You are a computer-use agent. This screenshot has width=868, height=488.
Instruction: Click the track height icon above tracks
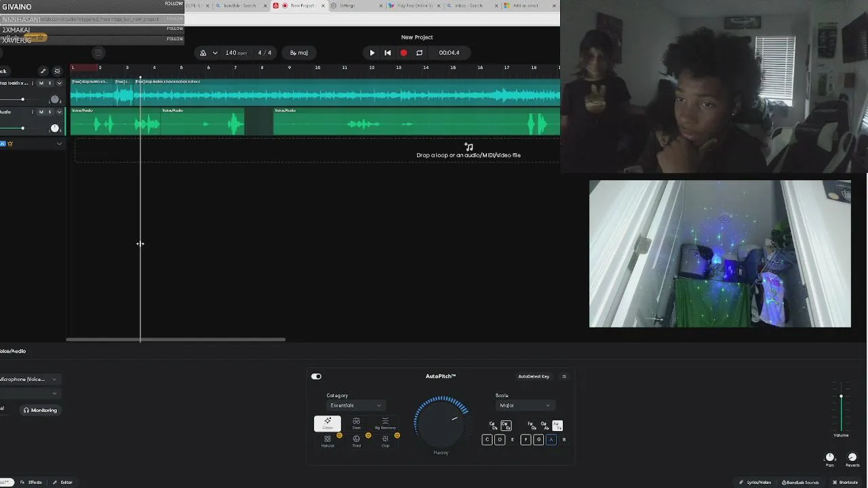(x=57, y=70)
